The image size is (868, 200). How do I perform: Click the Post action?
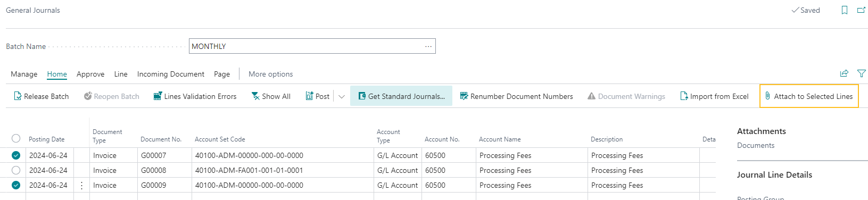click(x=318, y=96)
